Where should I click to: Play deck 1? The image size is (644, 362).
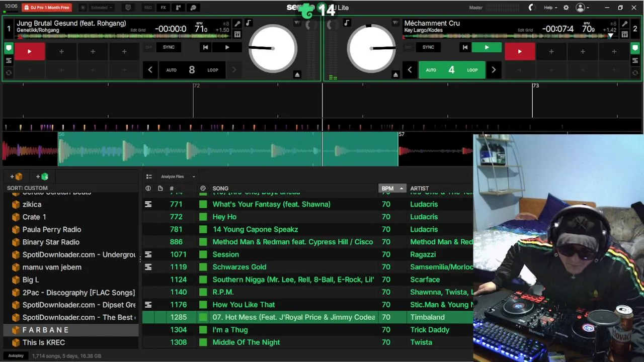[x=227, y=47]
